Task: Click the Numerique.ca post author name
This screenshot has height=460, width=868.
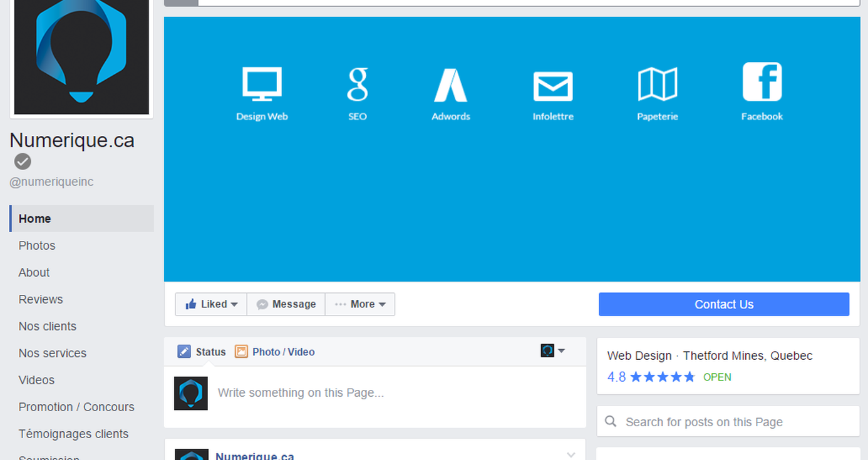Action: [255, 456]
